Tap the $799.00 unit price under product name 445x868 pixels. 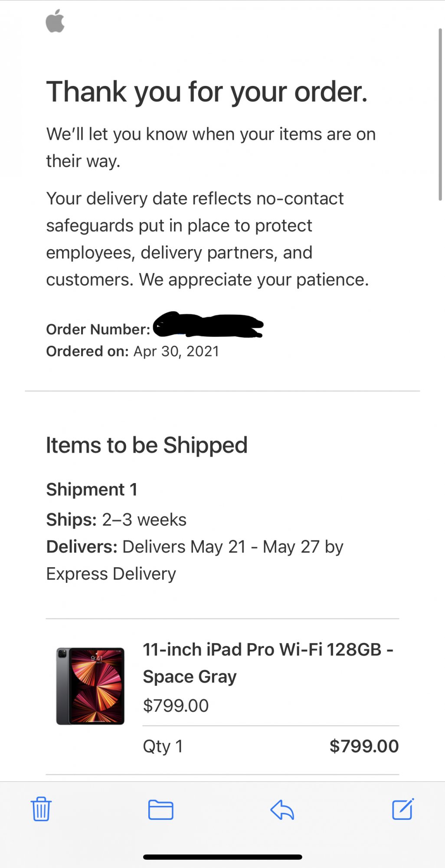176,706
